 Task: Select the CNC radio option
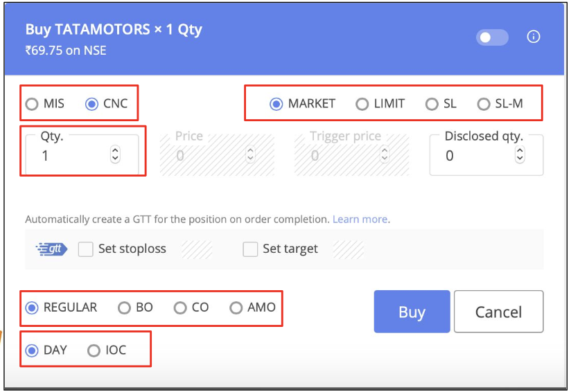[x=91, y=104]
